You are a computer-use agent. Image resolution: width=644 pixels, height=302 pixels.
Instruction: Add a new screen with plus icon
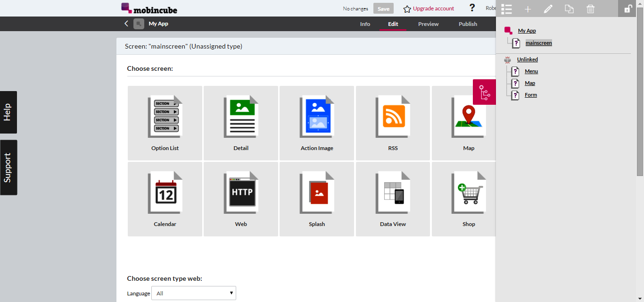(x=528, y=9)
